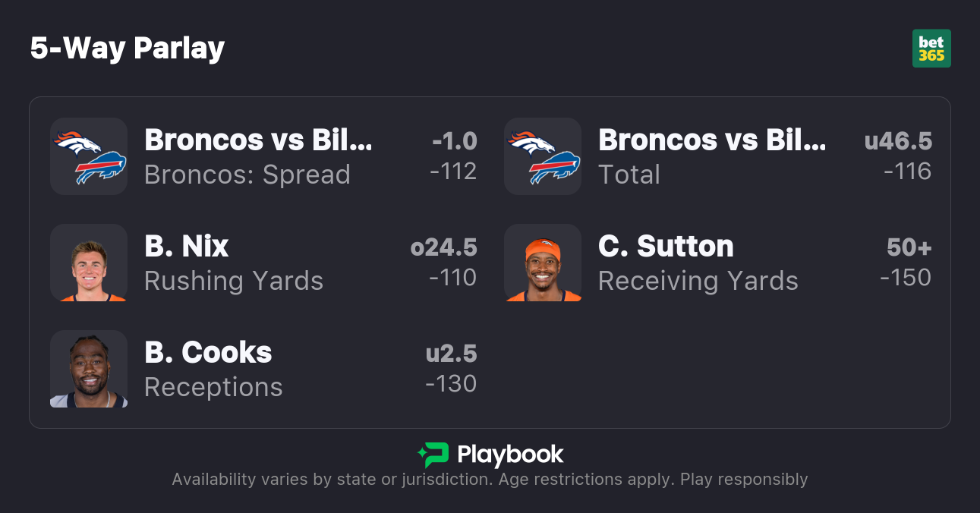The image size is (980, 513).
Task: Click B. Nix player headshot
Action: pyautogui.click(x=89, y=263)
